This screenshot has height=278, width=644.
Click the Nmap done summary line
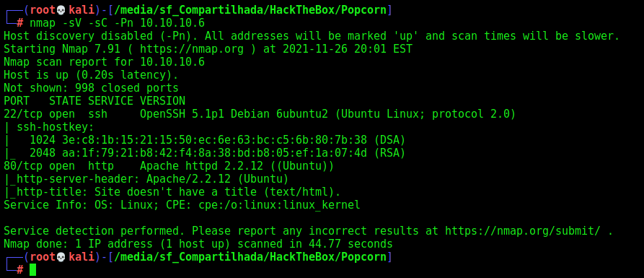point(198,244)
